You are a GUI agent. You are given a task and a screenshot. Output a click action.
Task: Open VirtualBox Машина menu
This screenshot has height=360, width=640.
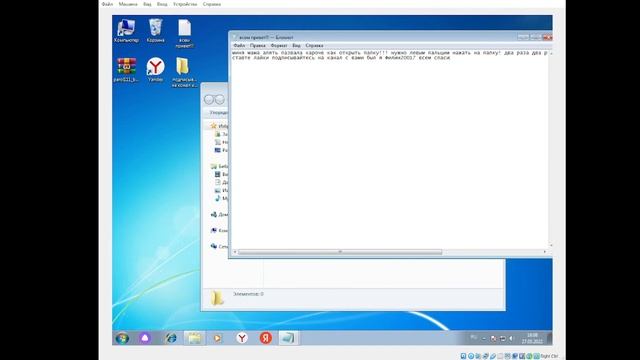(128, 4)
